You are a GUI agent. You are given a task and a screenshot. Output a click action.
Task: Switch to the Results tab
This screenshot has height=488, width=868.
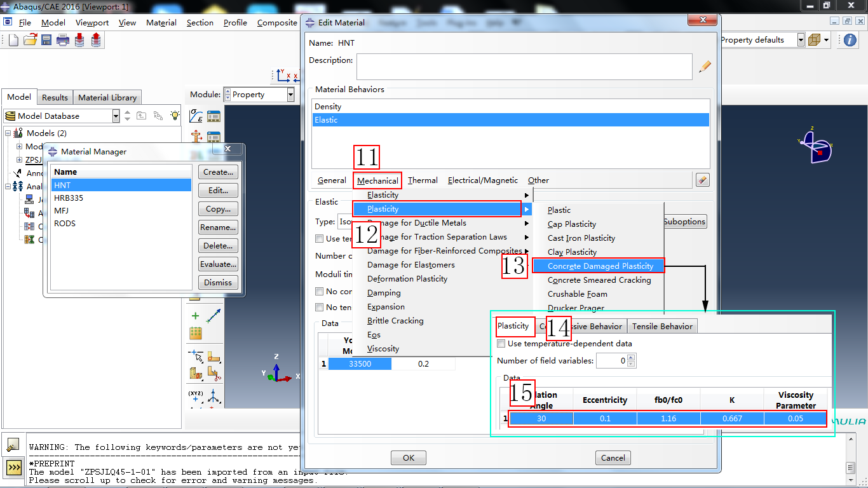pos(55,97)
